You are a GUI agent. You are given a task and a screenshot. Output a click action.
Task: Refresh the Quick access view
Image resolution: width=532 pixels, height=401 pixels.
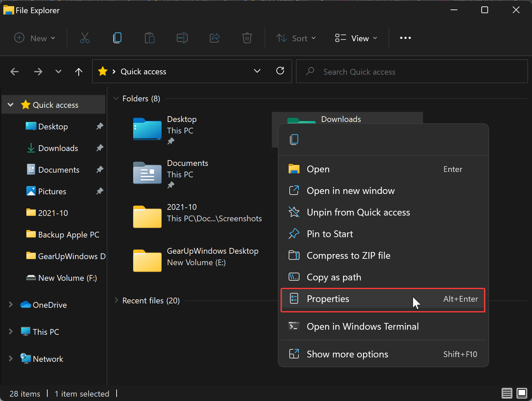280,71
